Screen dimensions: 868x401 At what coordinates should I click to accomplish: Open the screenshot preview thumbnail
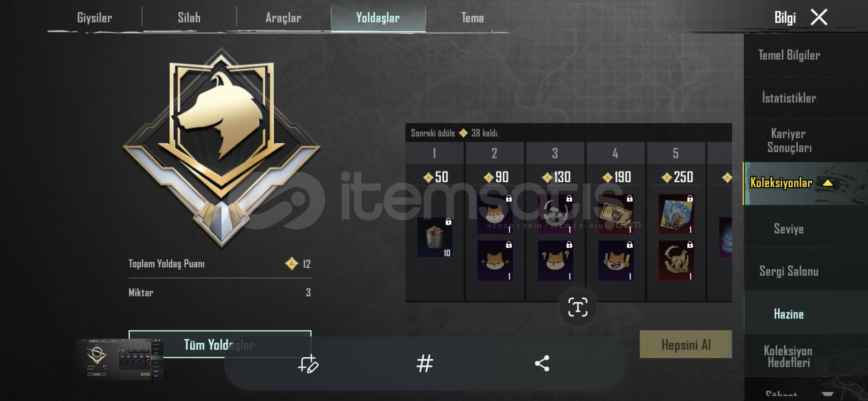[119, 359]
